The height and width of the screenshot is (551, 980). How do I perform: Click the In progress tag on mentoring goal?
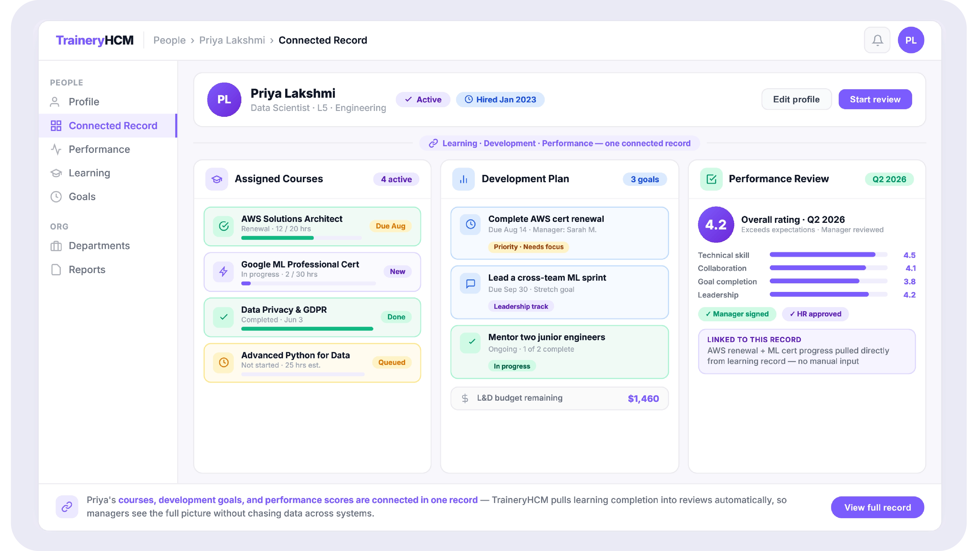[512, 366]
